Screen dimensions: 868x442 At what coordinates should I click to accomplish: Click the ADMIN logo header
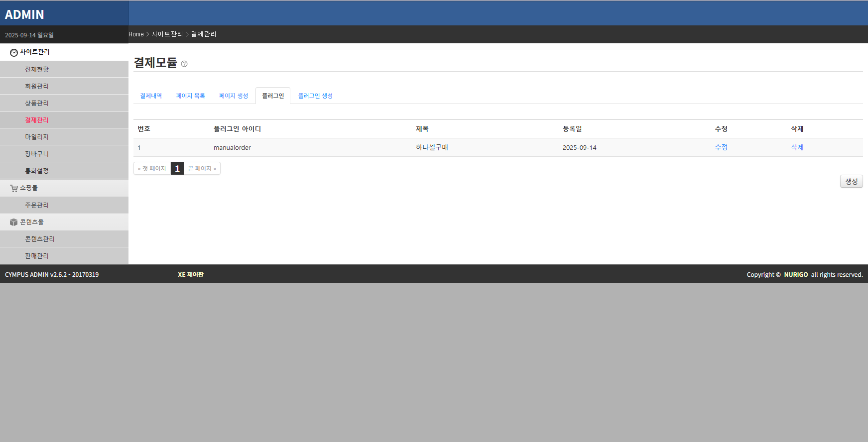[24, 14]
